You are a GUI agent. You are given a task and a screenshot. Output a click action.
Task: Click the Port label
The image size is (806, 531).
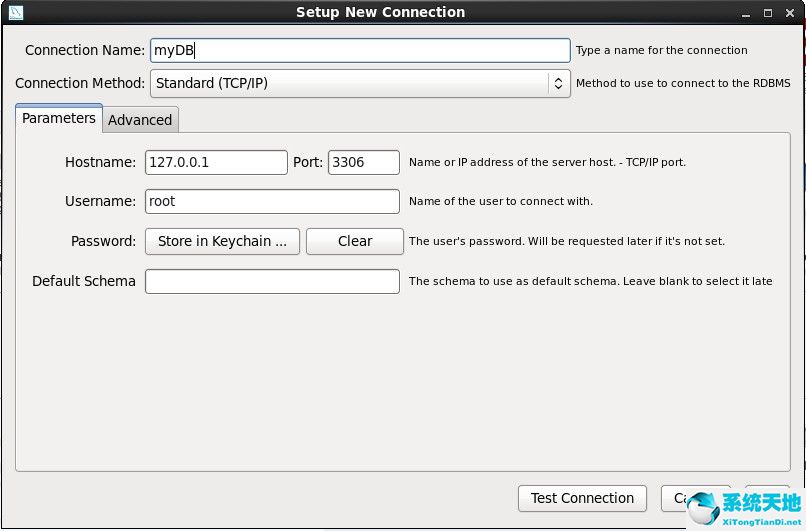pyautogui.click(x=308, y=162)
